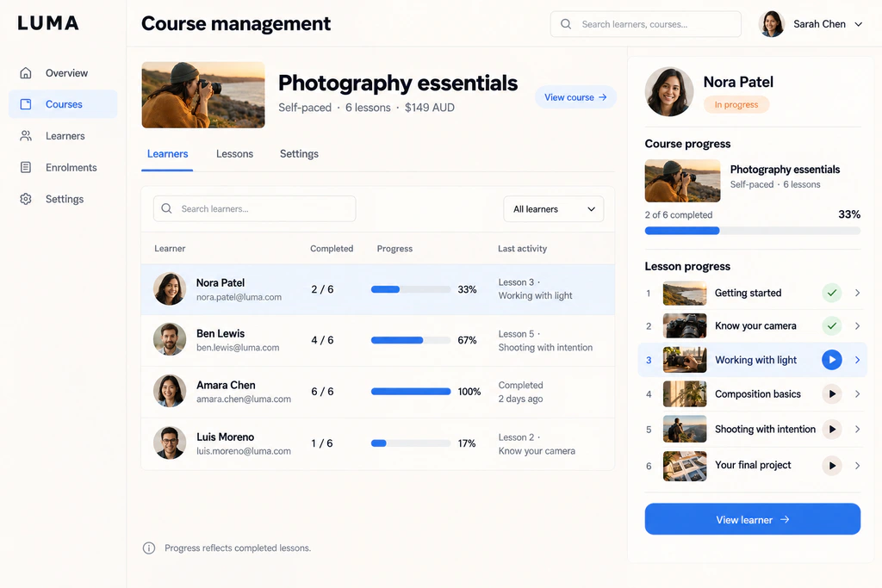The width and height of the screenshot is (882, 588).
Task: Click the Overview home icon in sidebar
Action: pyautogui.click(x=25, y=73)
